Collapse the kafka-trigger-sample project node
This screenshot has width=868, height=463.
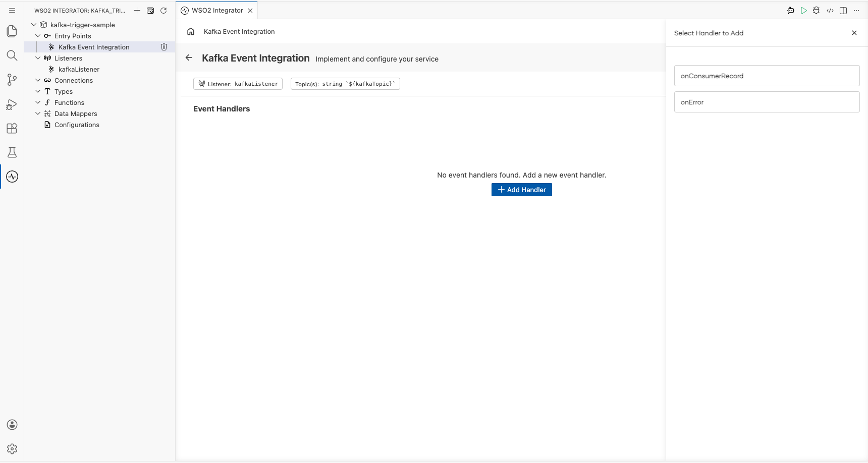pyautogui.click(x=34, y=25)
